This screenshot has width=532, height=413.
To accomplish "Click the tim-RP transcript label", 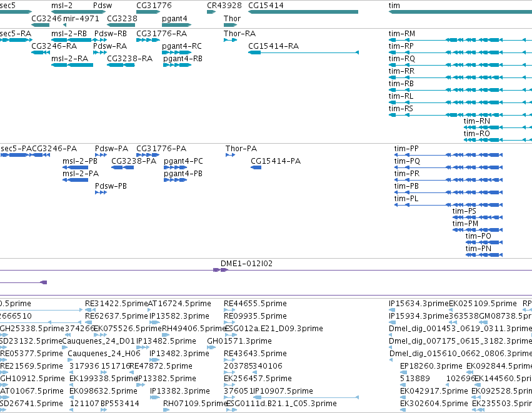I will [x=401, y=46].
